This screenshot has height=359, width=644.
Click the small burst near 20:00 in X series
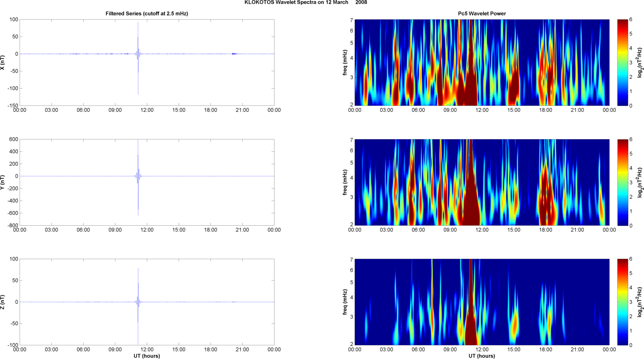pos(234,54)
